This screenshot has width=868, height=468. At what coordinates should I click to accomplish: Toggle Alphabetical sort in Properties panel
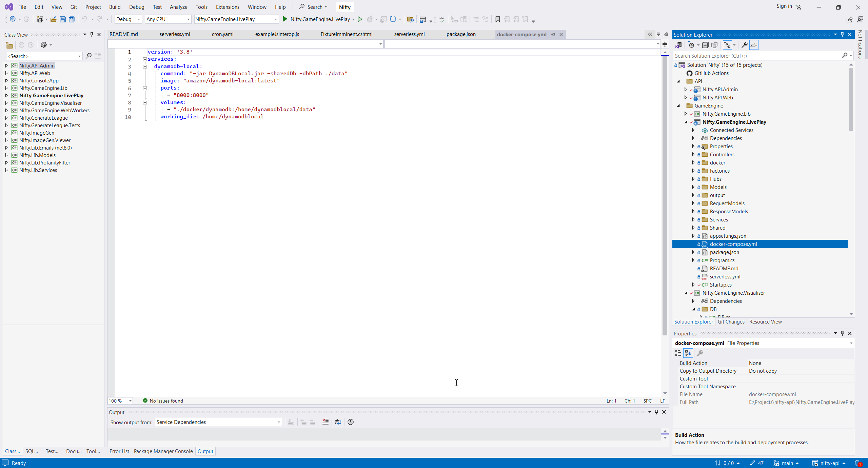click(688, 353)
